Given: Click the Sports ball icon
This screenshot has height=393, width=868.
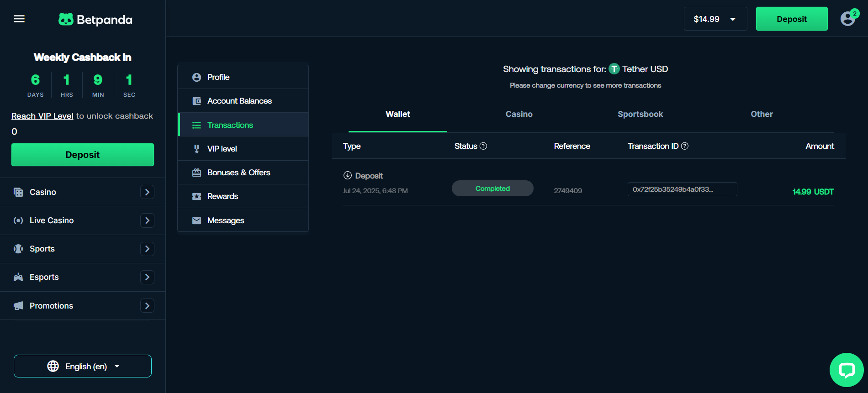Looking at the screenshot, I should coord(18,249).
